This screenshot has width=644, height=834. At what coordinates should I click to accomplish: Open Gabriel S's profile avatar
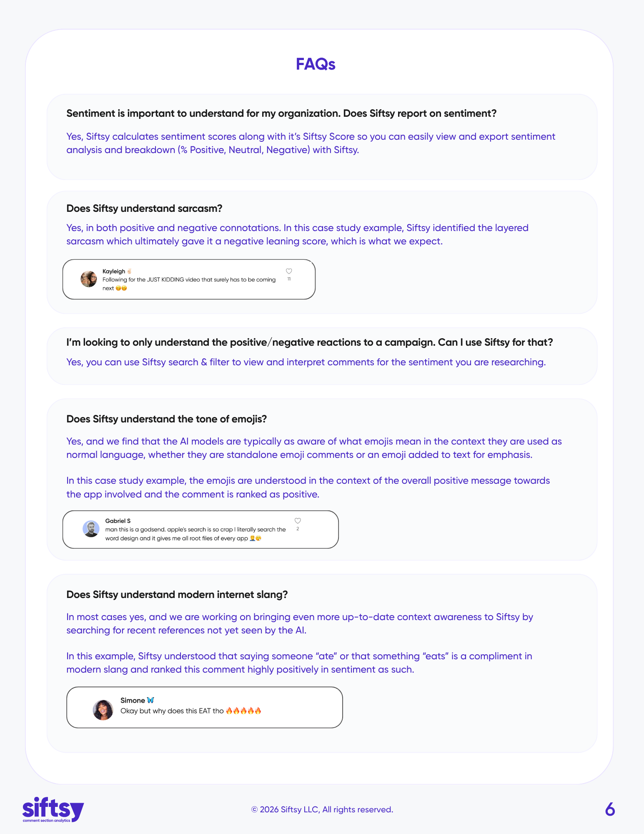(x=91, y=529)
